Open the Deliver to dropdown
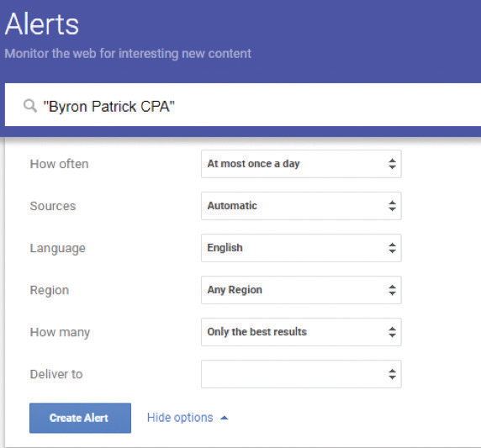This screenshot has width=481, height=448. pos(301,374)
